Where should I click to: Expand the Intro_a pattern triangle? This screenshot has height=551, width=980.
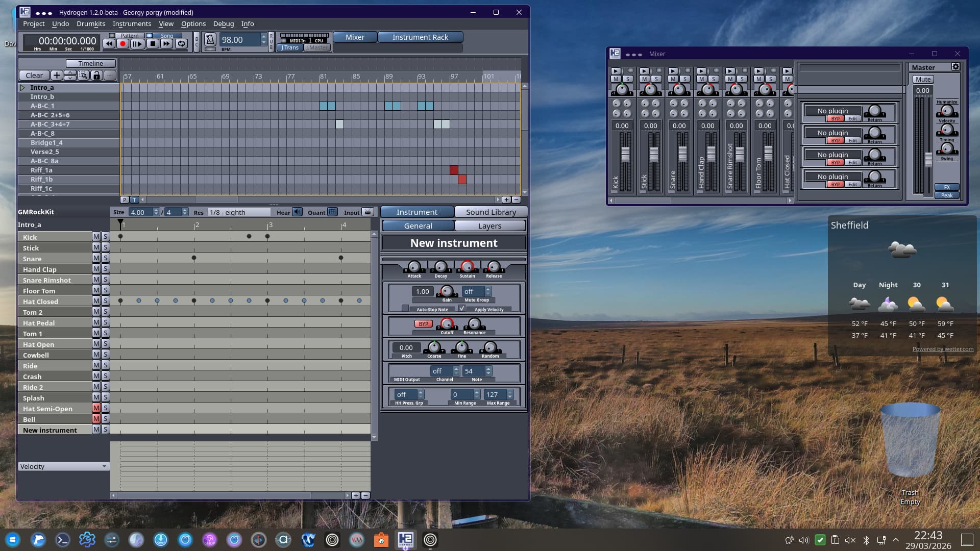[22, 87]
